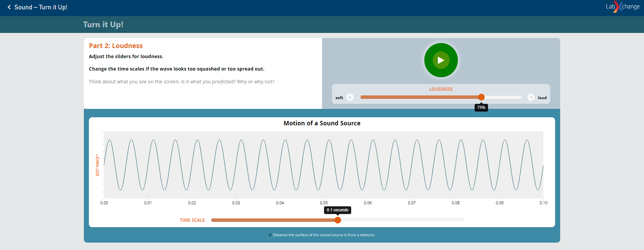Open the LabXchange logo

[x=623, y=7]
